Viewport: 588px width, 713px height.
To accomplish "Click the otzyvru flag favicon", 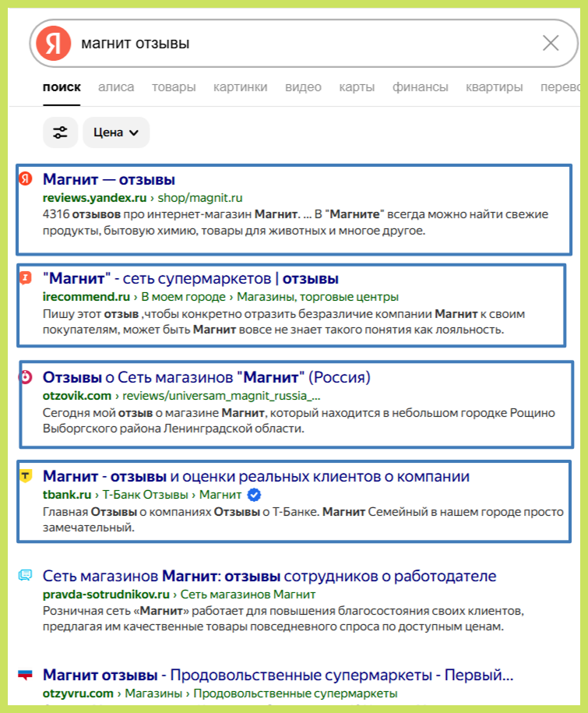I will coord(26,675).
